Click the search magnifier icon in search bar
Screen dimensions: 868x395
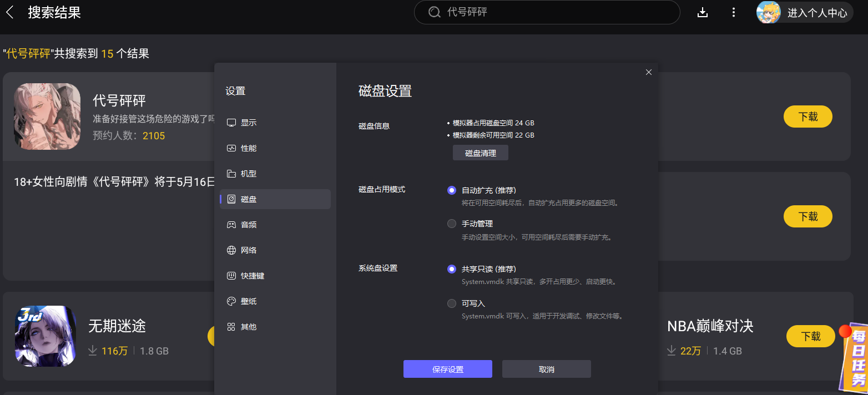tap(434, 12)
